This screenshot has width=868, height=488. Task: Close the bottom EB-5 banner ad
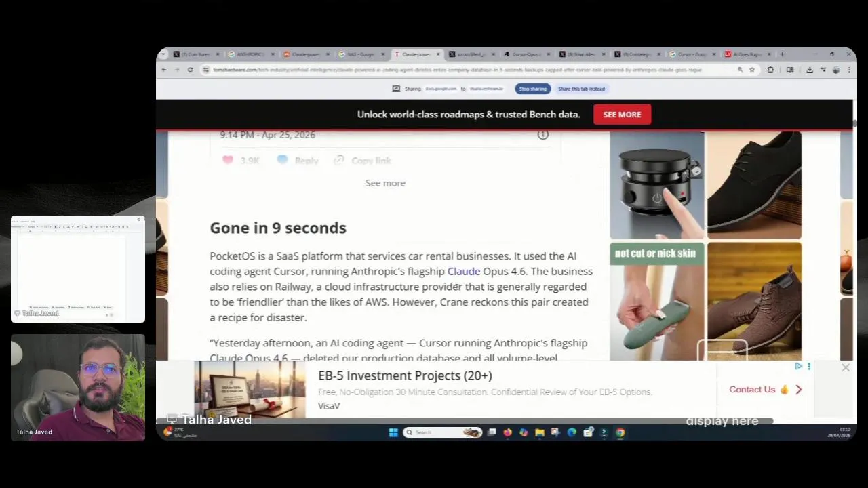(x=845, y=367)
